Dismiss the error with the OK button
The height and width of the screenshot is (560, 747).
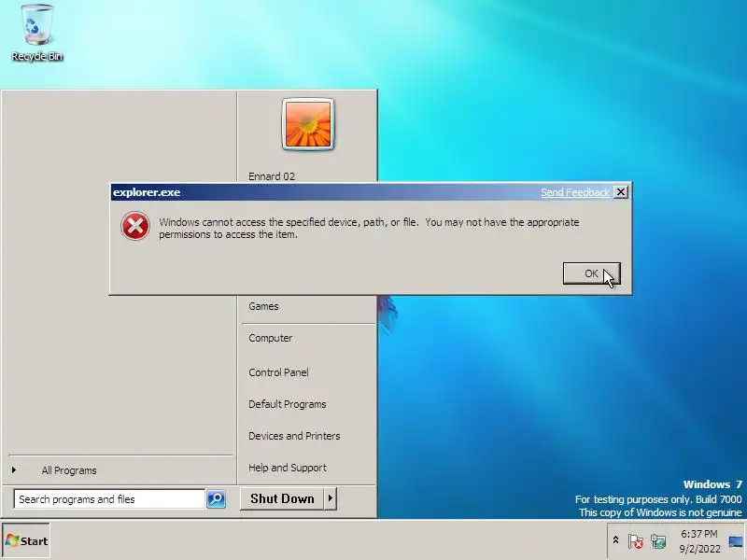[591, 273]
